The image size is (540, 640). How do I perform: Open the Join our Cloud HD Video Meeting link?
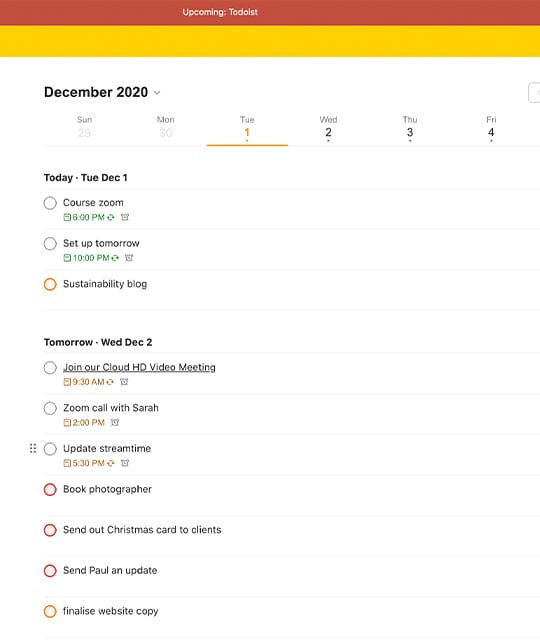click(139, 367)
